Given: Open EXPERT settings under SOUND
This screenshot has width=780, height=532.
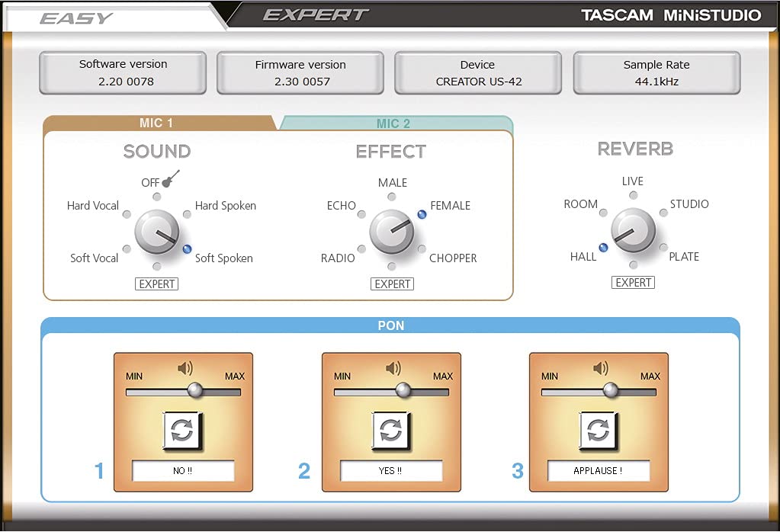Looking at the screenshot, I should [x=157, y=284].
